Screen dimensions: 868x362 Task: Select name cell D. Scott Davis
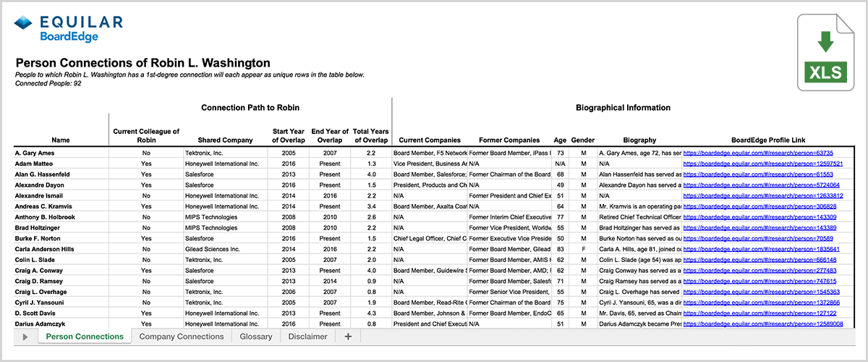(x=61, y=313)
